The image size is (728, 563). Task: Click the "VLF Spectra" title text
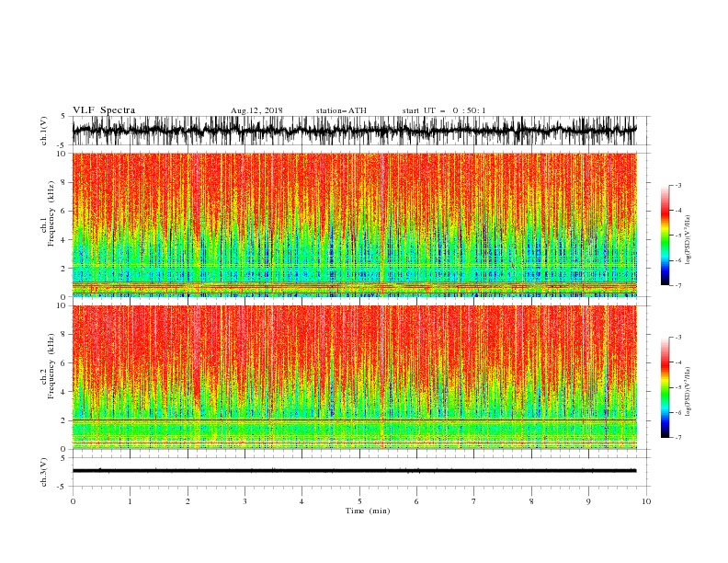tap(104, 110)
